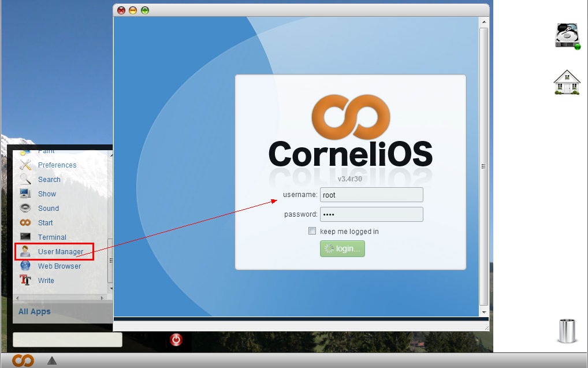Image resolution: width=588 pixels, height=368 pixels.
Task: Click the red power button icon
Action: pos(177,340)
